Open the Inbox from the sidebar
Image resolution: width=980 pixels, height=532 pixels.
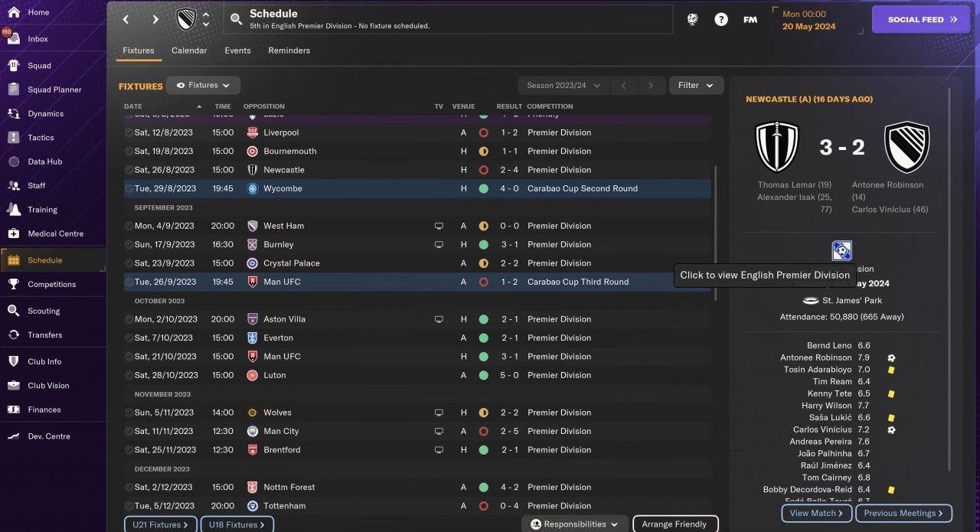pyautogui.click(x=38, y=39)
